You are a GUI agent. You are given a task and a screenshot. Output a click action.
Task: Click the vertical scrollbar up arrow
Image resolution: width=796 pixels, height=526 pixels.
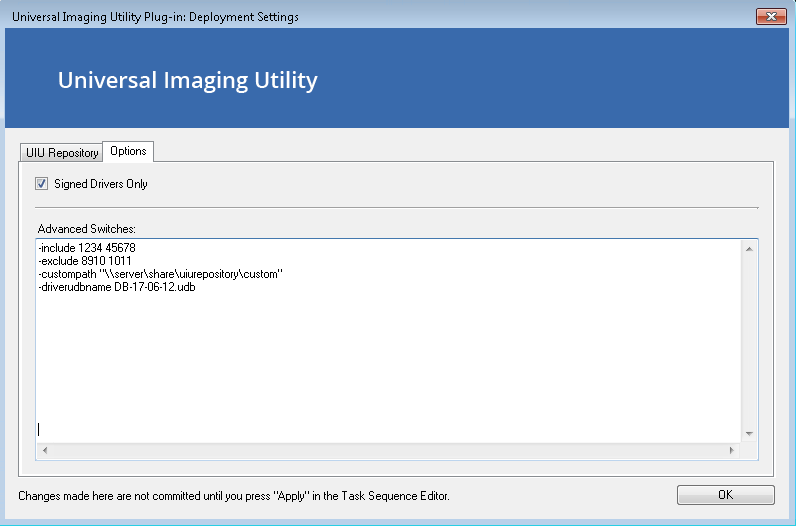coord(749,249)
